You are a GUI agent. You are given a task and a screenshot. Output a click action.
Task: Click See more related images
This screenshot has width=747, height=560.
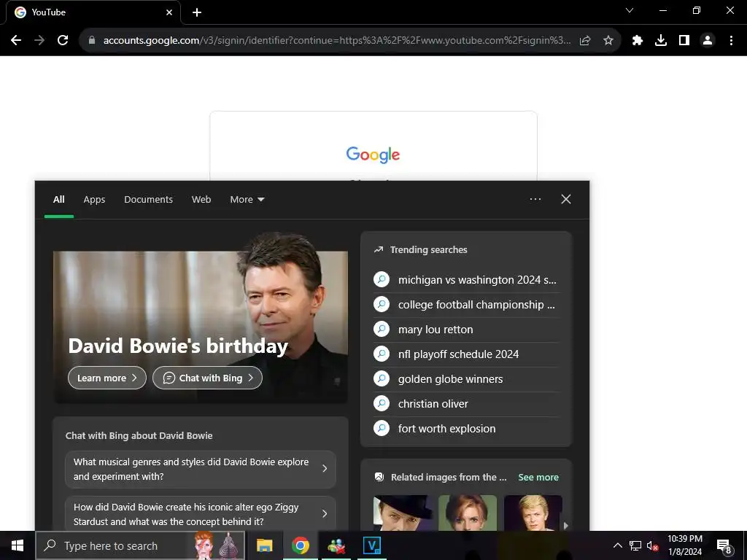[538, 477]
